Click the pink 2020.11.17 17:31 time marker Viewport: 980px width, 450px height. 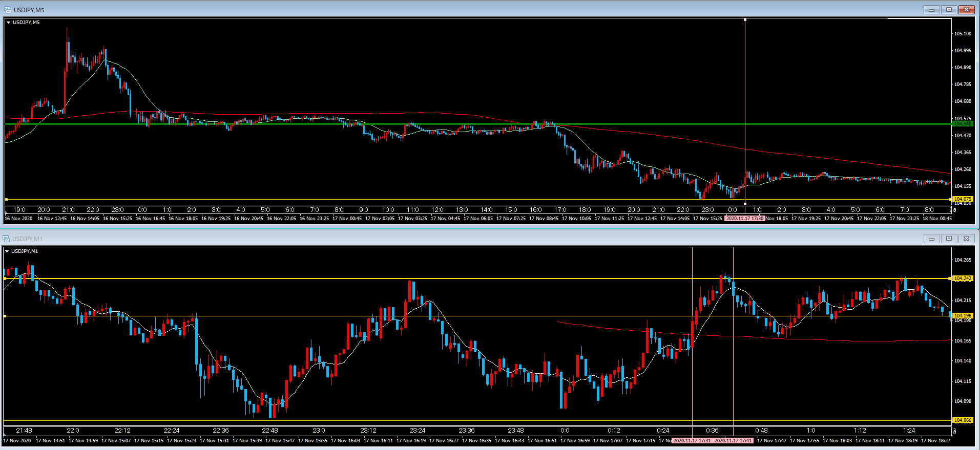pos(692,441)
